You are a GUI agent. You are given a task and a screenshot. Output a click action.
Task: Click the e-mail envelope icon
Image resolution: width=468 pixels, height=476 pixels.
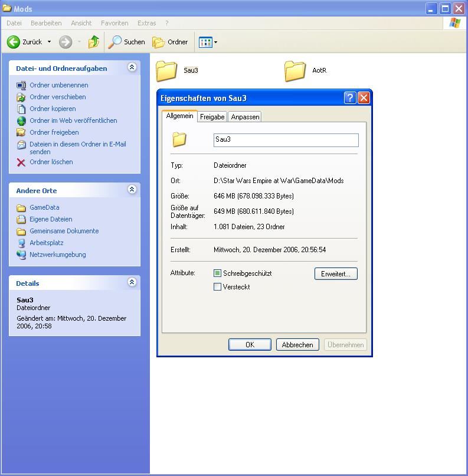coord(21,145)
